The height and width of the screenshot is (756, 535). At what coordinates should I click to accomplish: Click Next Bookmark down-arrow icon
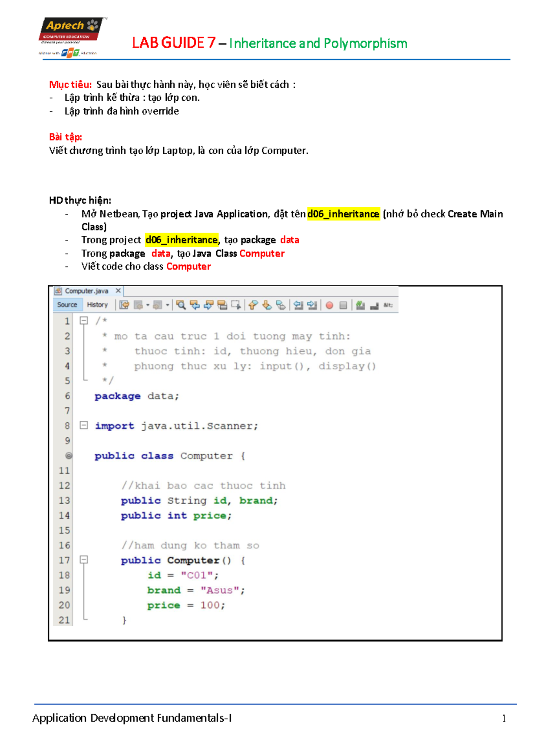267,305
